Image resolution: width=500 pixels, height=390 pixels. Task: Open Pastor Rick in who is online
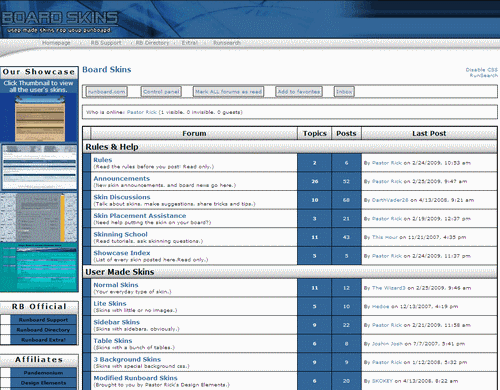point(142,112)
